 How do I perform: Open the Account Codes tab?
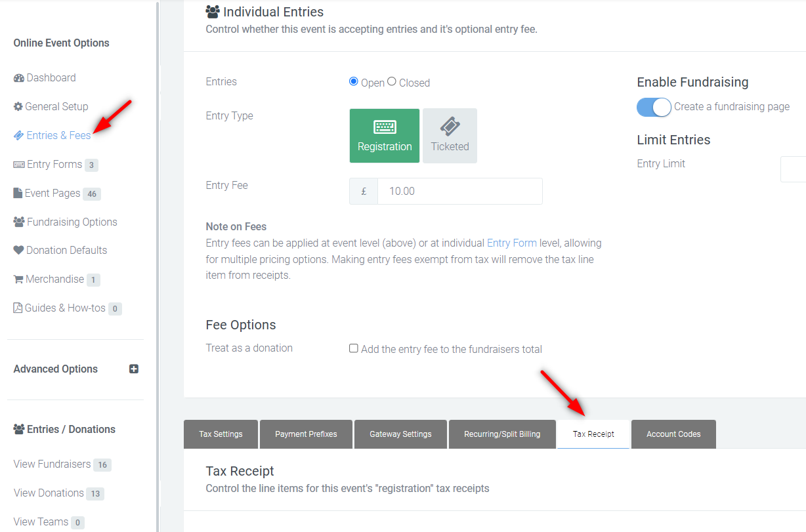pyautogui.click(x=673, y=434)
